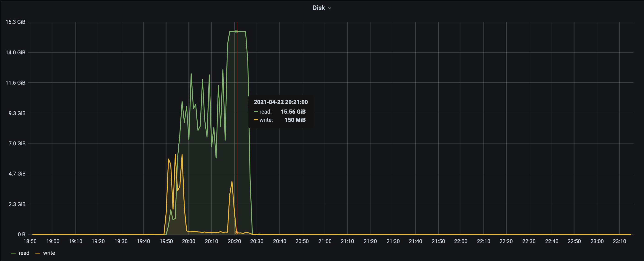Toggle the read series in legend
This screenshot has height=261, width=644.
click(x=24, y=253)
